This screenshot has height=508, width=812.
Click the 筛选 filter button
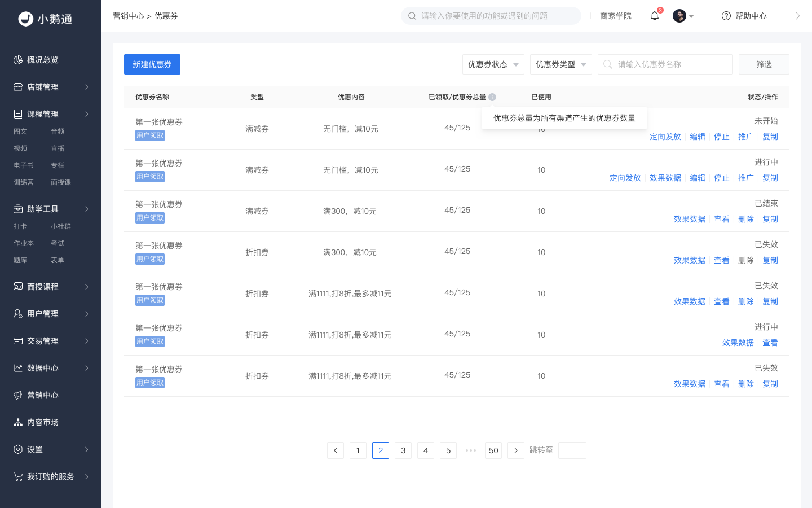[x=764, y=64]
